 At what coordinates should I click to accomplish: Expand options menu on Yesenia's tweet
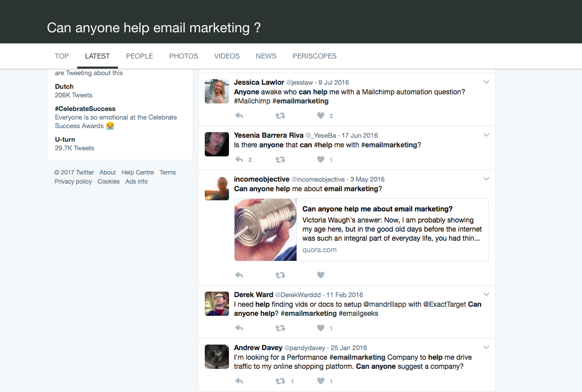point(486,135)
